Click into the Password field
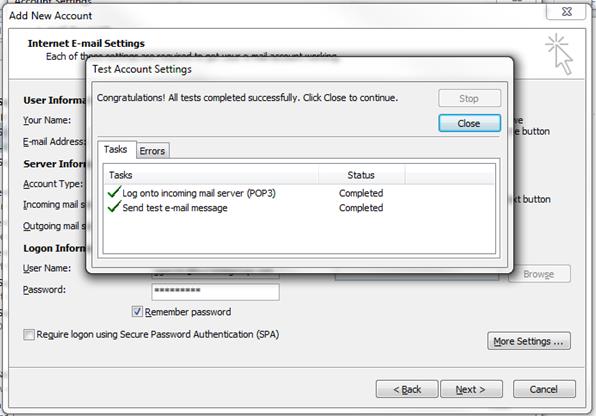 coord(216,291)
